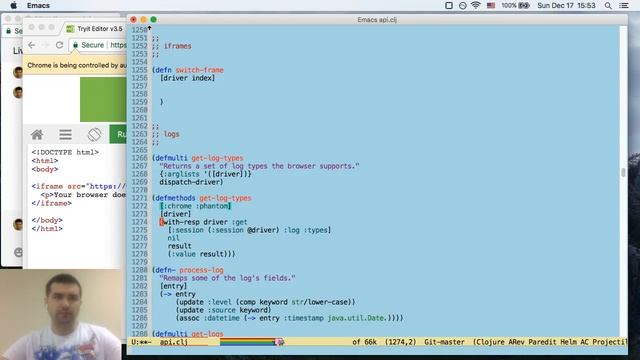This screenshot has width=640, height=360.
Task: Click the Emacs vertical scrollbar handle
Action: coord(623,173)
